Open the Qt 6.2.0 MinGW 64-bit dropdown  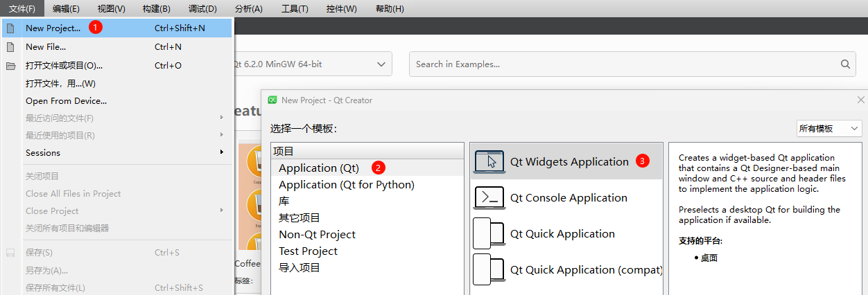pyautogui.click(x=312, y=64)
